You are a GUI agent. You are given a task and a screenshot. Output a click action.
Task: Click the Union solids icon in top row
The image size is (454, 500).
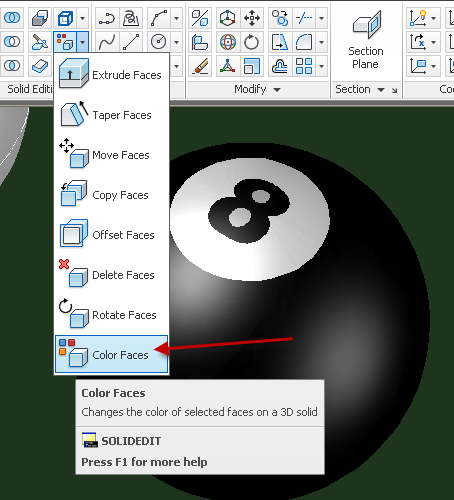[12, 17]
